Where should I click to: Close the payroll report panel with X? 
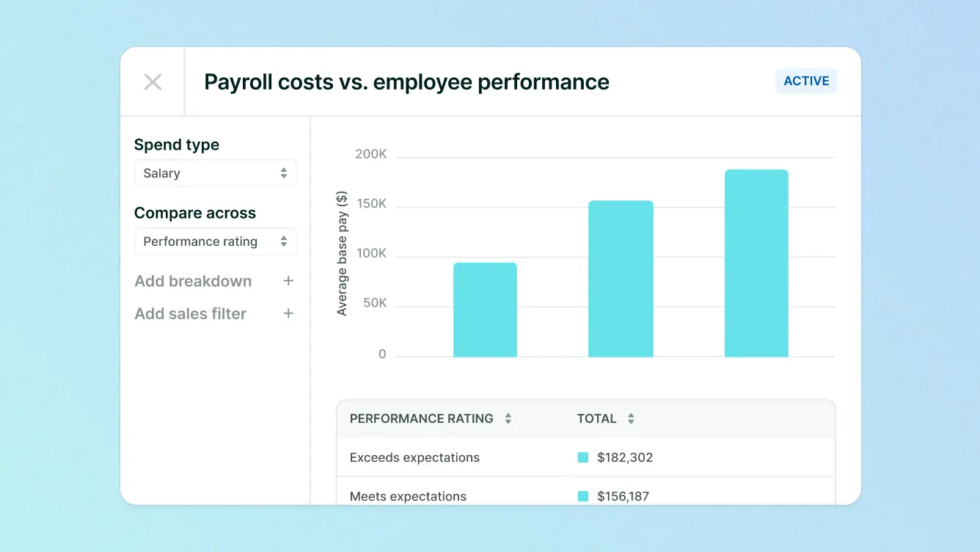153,81
